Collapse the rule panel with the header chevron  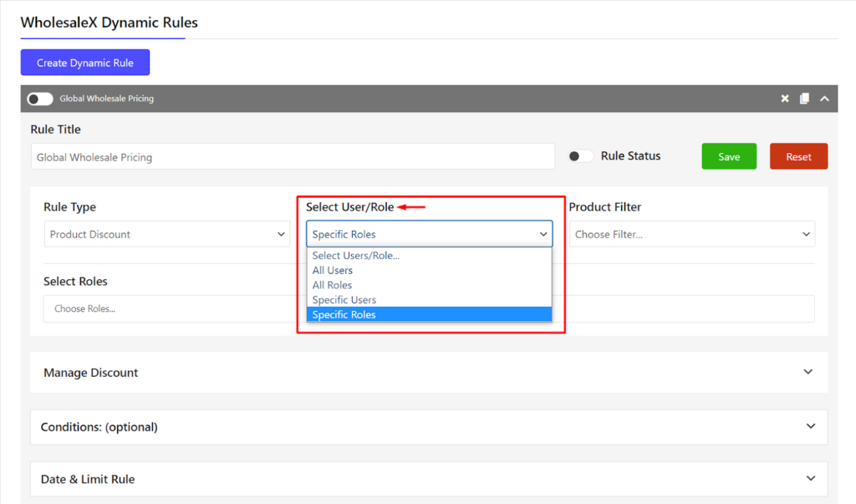824,99
